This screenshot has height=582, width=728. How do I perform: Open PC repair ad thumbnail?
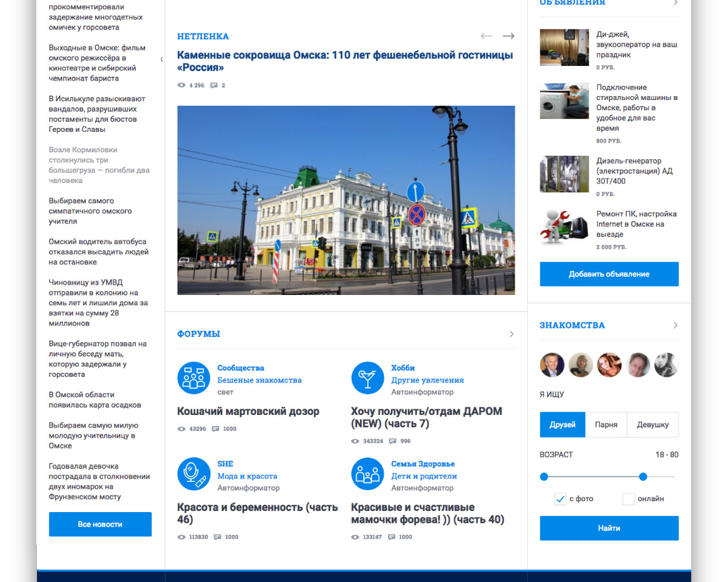click(564, 227)
